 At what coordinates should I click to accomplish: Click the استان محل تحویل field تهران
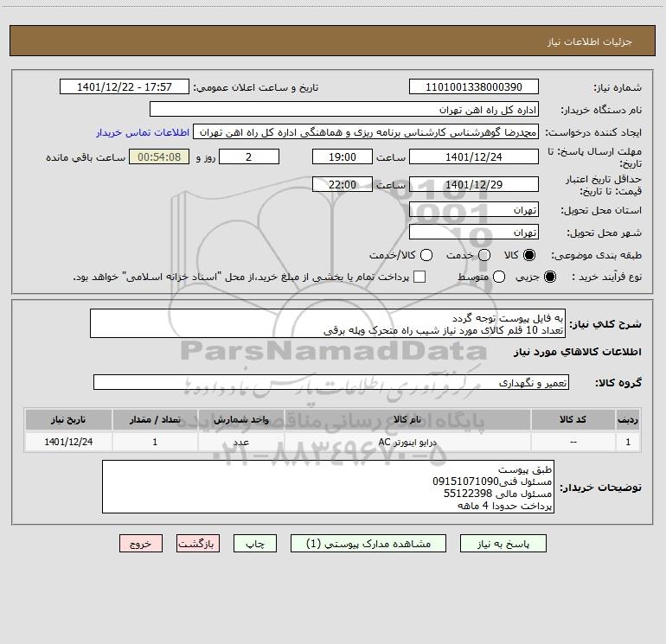click(474, 210)
